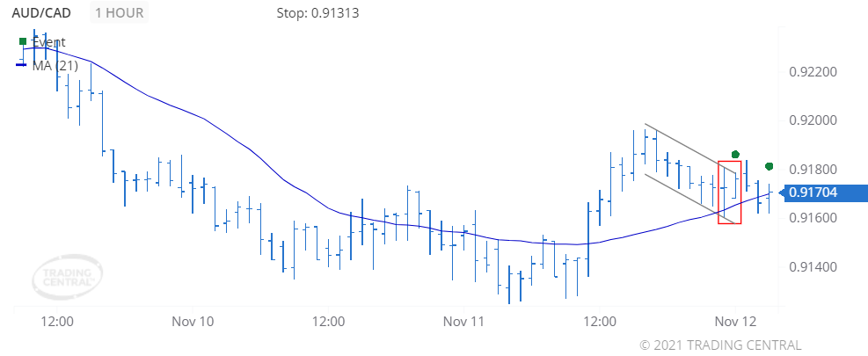868x356 pixels.
Task: Toggle the MA (21) legend label
Action: (x=55, y=65)
